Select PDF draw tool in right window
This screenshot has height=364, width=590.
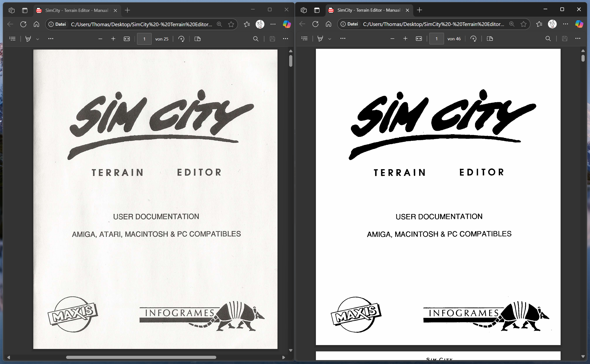320,39
